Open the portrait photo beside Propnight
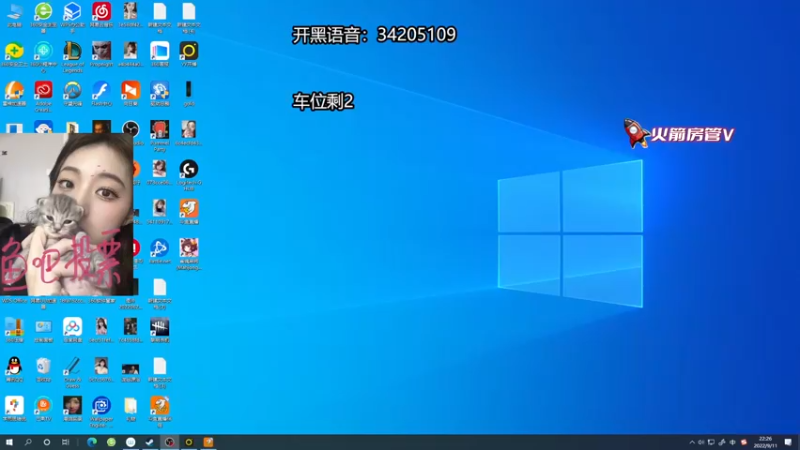This screenshot has width=800, height=450. tap(131, 51)
